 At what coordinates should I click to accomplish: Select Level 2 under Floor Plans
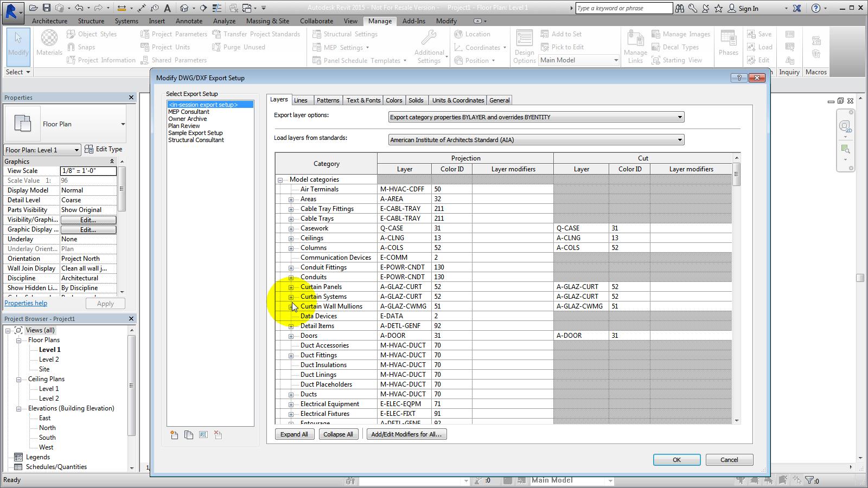(x=49, y=359)
